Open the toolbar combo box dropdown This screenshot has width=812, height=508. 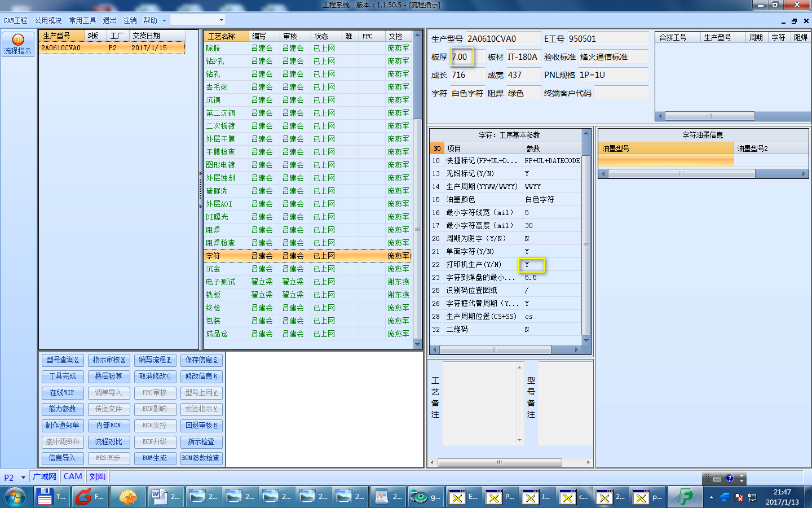click(x=221, y=20)
